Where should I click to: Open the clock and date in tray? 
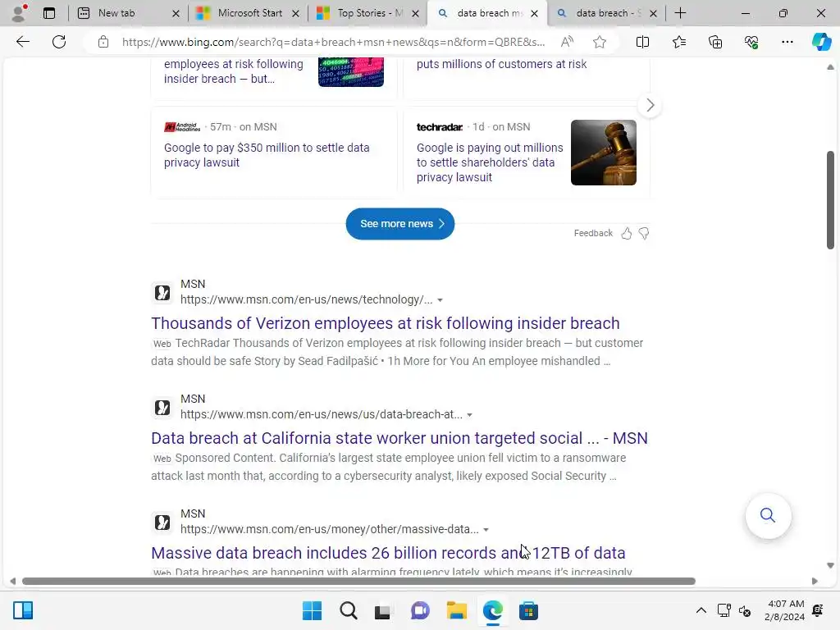[x=785, y=610]
